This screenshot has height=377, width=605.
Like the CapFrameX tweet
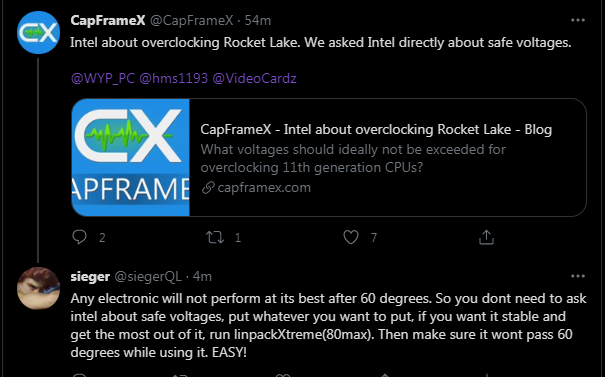351,237
